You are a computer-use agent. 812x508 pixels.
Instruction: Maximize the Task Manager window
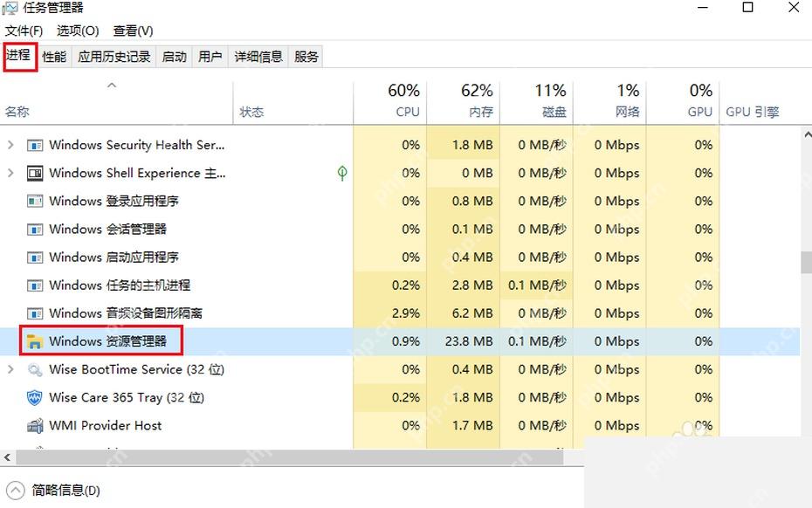tap(747, 8)
